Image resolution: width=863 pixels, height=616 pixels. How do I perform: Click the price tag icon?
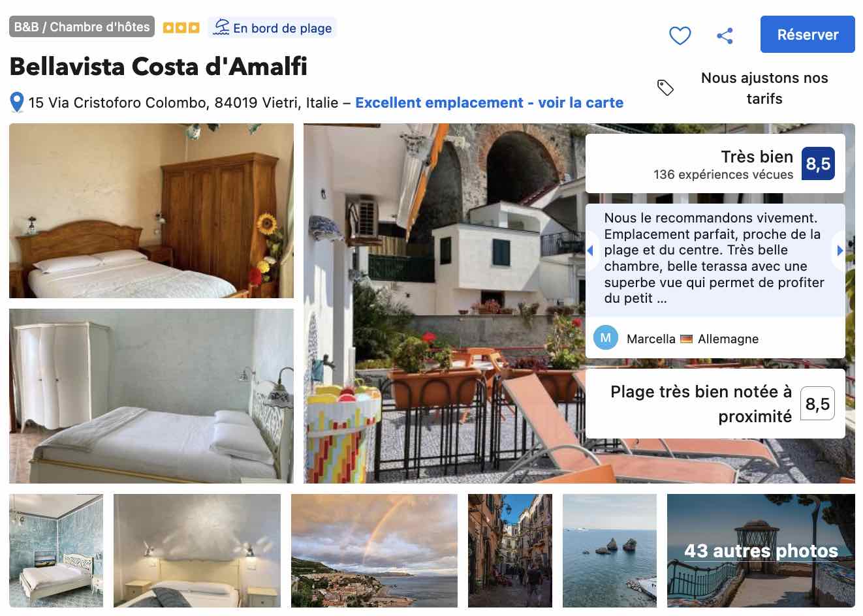coord(665,87)
